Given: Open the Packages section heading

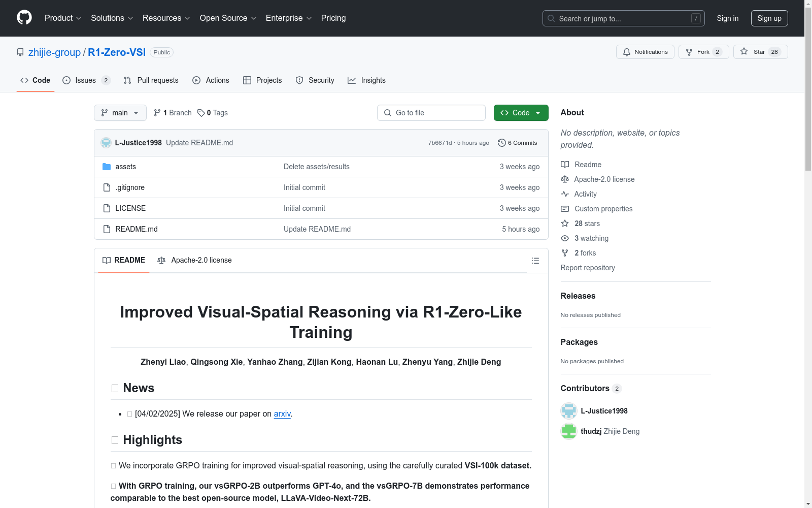Looking at the screenshot, I should (x=579, y=342).
